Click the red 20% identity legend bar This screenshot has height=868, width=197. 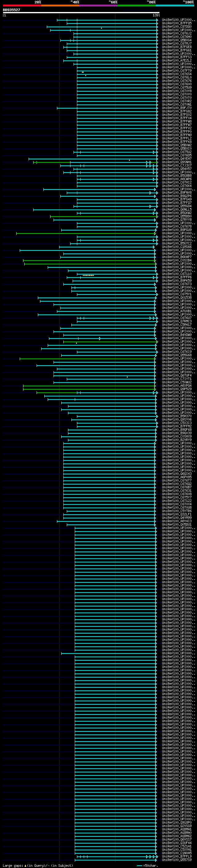tap(22, 6)
